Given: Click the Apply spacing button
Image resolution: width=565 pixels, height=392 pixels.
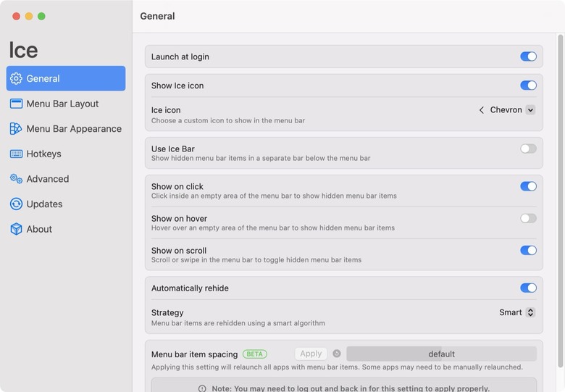Looking at the screenshot, I should (x=311, y=354).
